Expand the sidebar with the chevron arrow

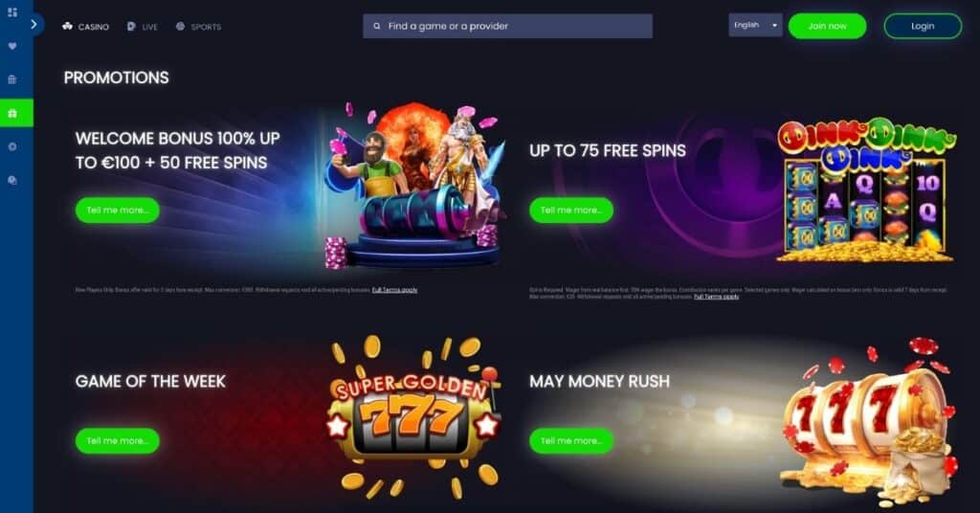33,24
